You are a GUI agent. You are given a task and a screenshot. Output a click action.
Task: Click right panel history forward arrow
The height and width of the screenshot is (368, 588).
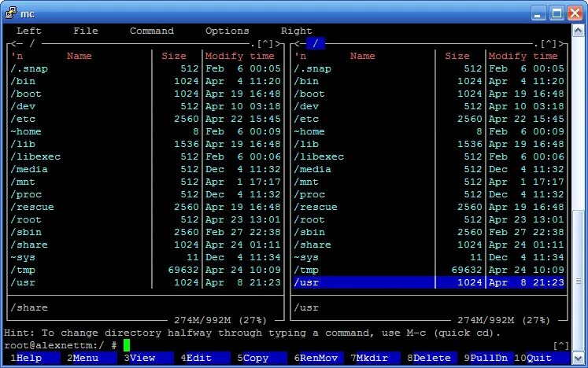(x=561, y=43)
